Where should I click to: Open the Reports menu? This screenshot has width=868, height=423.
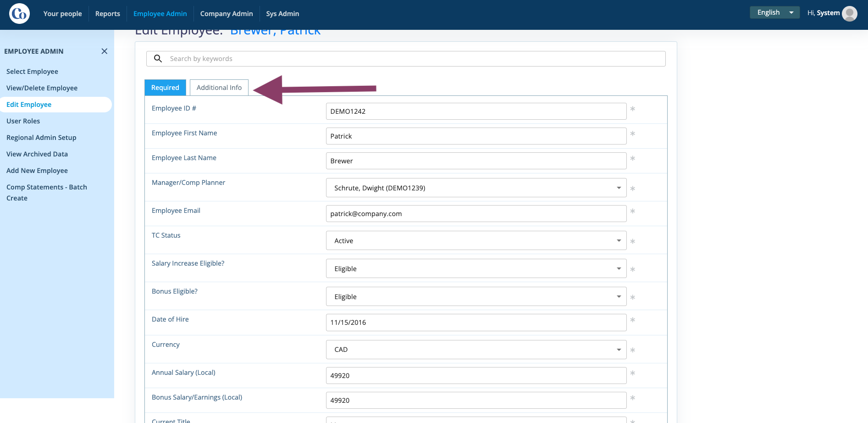[x=108, y=14]
